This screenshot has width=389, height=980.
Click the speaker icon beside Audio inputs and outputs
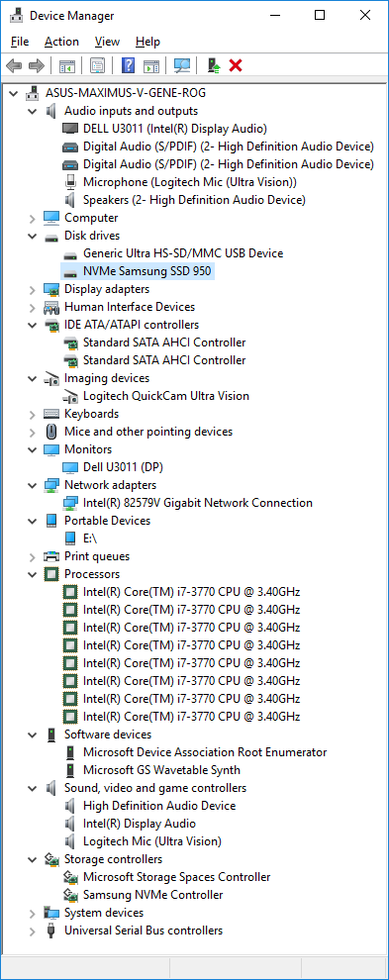point(51,111)
